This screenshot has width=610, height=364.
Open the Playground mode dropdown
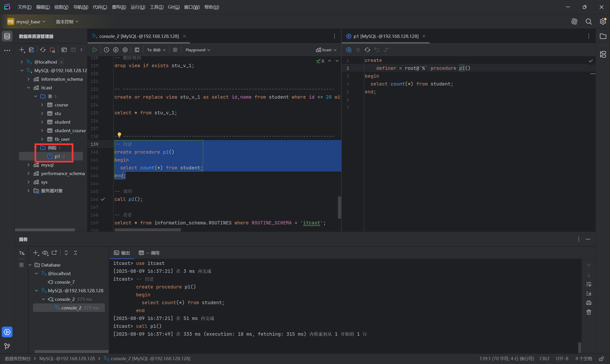(x=198, y=50)
